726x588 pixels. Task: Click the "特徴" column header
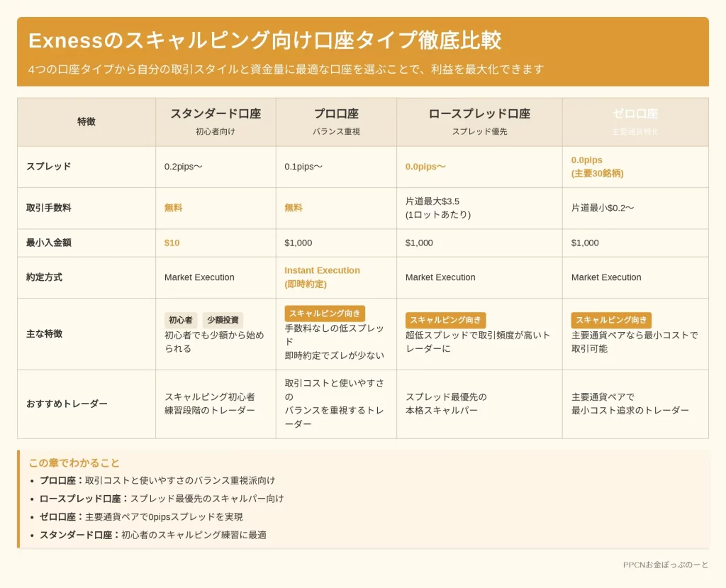[86, 121]
